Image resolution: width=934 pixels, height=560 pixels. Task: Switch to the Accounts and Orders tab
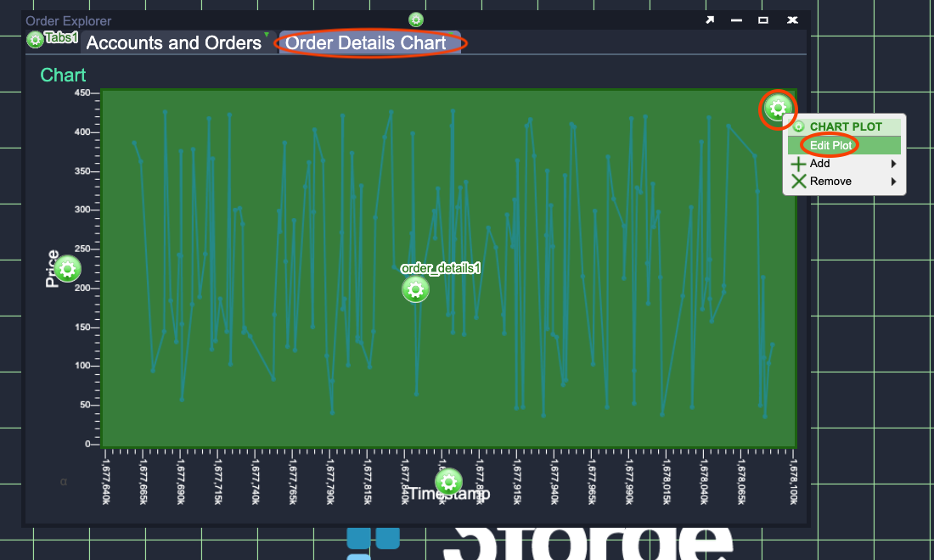click(x=174, y=43)
